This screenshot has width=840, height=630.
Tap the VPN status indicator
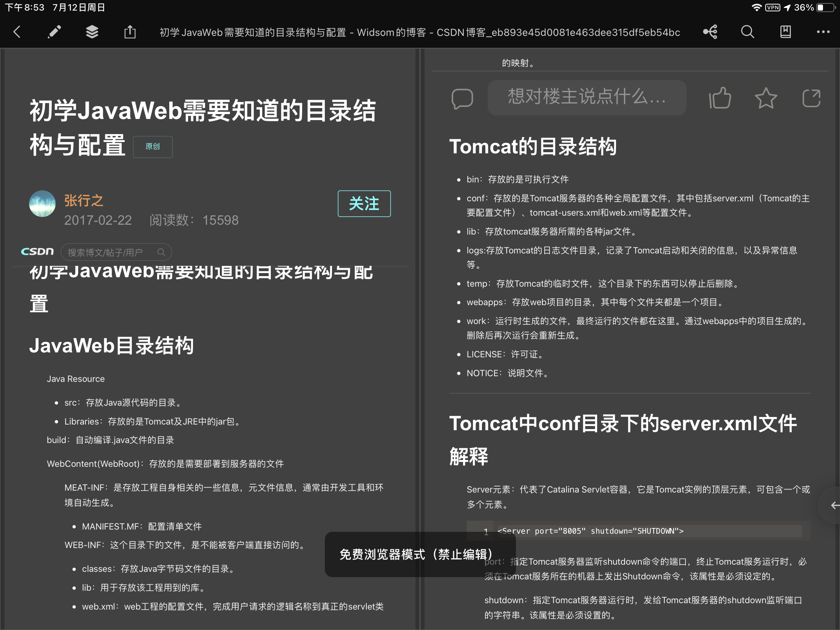[x=773, y=8]
